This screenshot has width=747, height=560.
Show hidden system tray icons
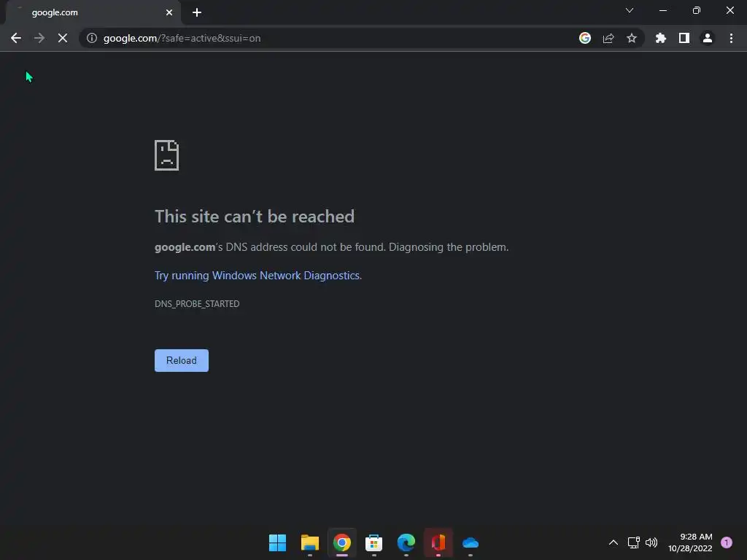point(614,542)
